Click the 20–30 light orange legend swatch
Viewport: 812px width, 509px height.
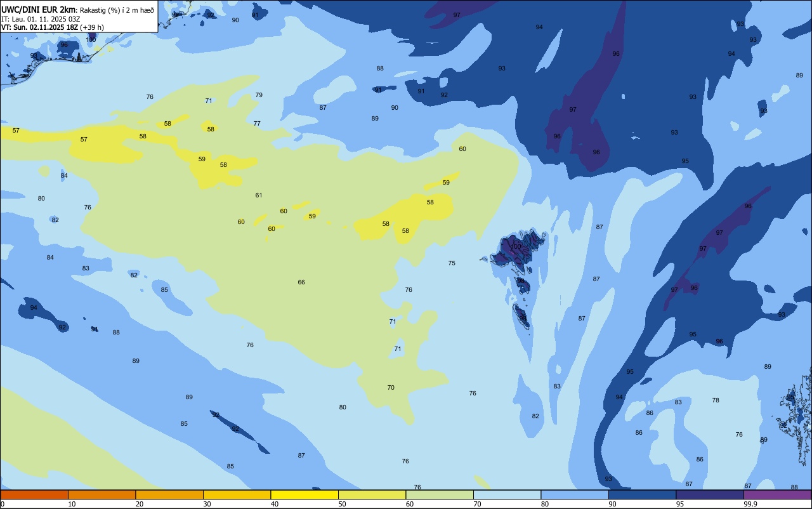click(x=169, y=494)
